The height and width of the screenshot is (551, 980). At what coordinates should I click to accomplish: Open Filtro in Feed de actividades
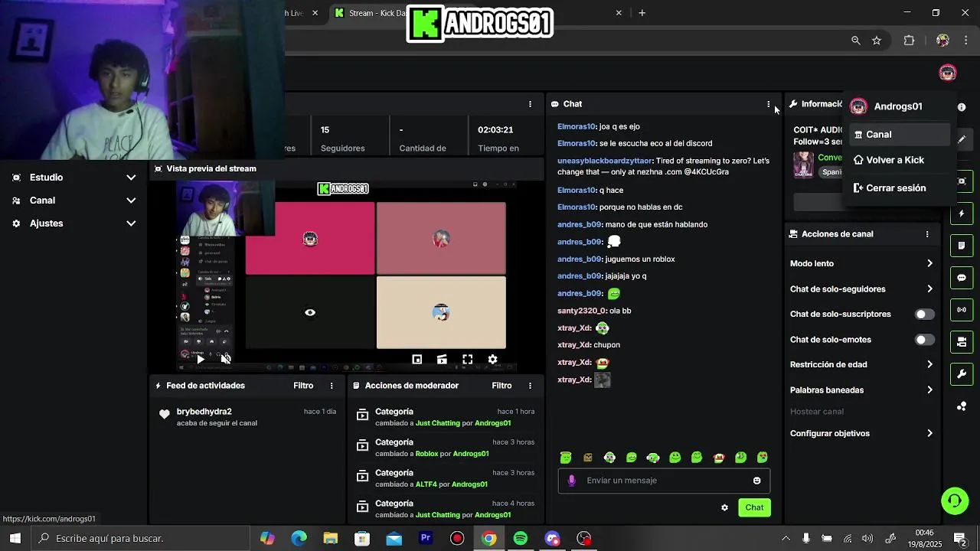tap(303, 386)
